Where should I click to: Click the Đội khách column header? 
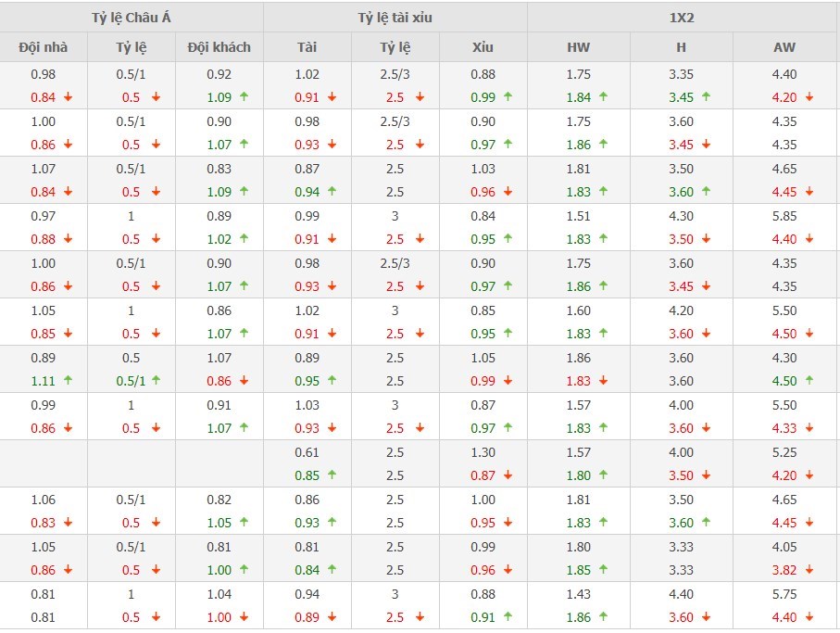[x=219, y=47]
